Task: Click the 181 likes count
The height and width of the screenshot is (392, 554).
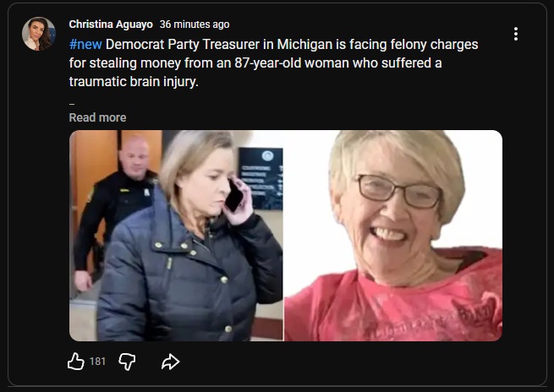Action: pos(97,362)
